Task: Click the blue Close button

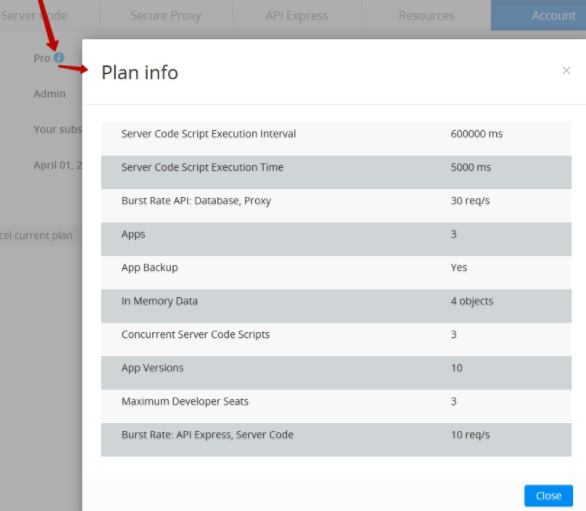Action: (548, 496)
